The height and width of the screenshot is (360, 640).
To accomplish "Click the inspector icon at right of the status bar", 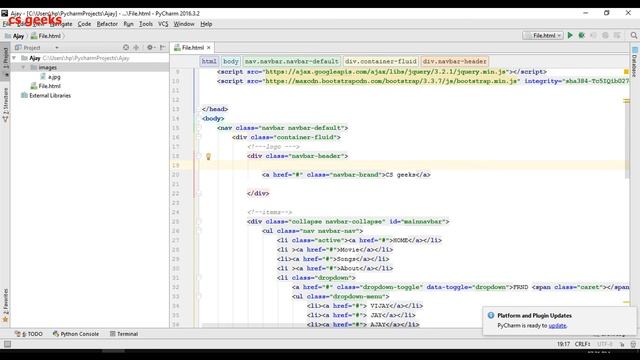I will pyautogui.click(x=633, y=344).
